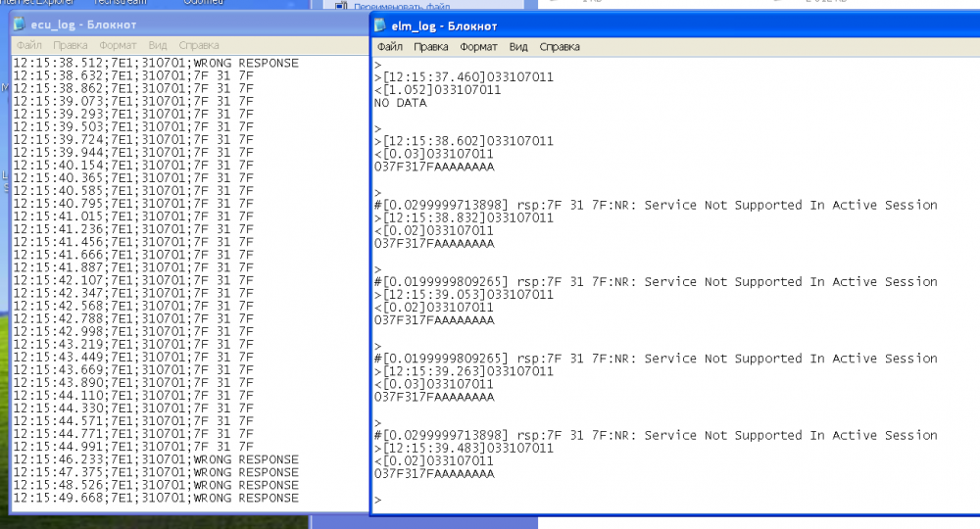
Task: Click the ecu_log line at 12:15:44.110
Action: [x=133, y=396]
